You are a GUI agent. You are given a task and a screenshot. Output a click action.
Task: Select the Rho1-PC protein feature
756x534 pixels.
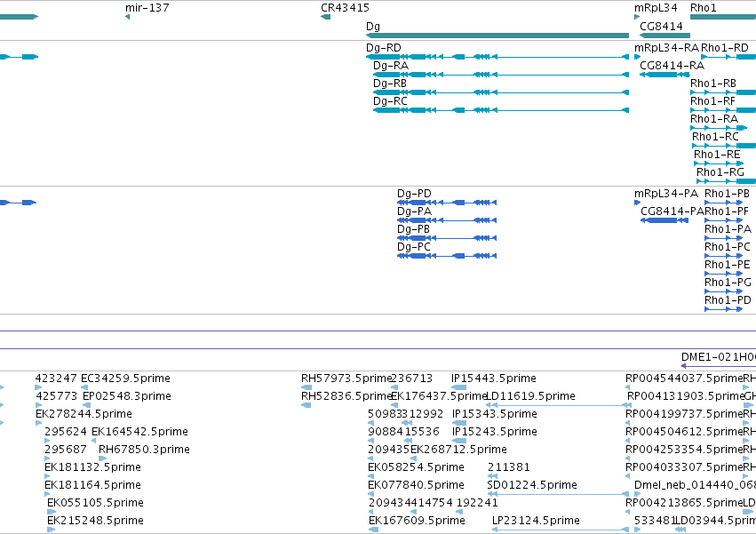coord(724,256)
